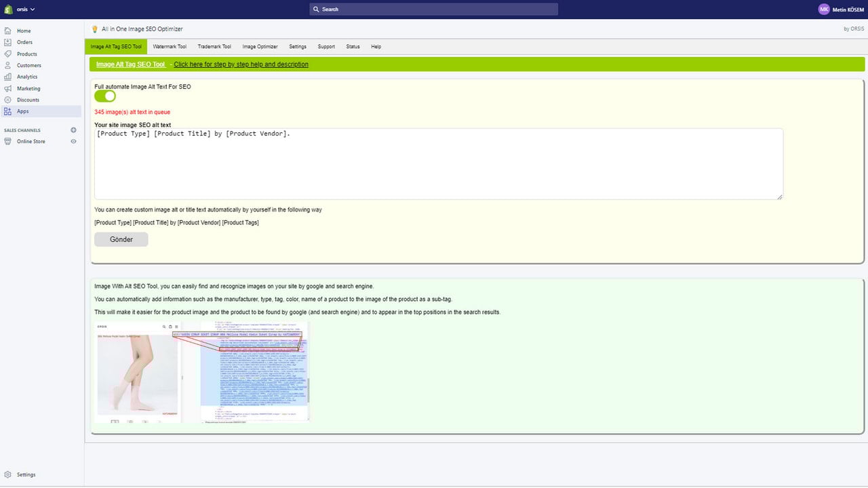Click the Gönder submit button
The image size is (868, 488).
[121, 239]
